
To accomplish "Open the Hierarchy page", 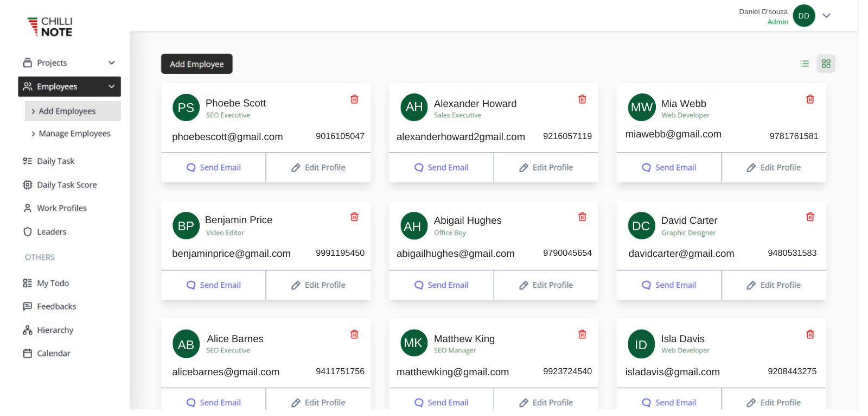I will point(55,330).
